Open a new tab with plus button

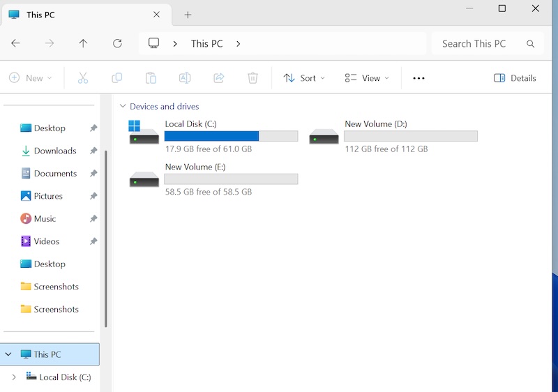pyautogui.click(x=188, y=15)
